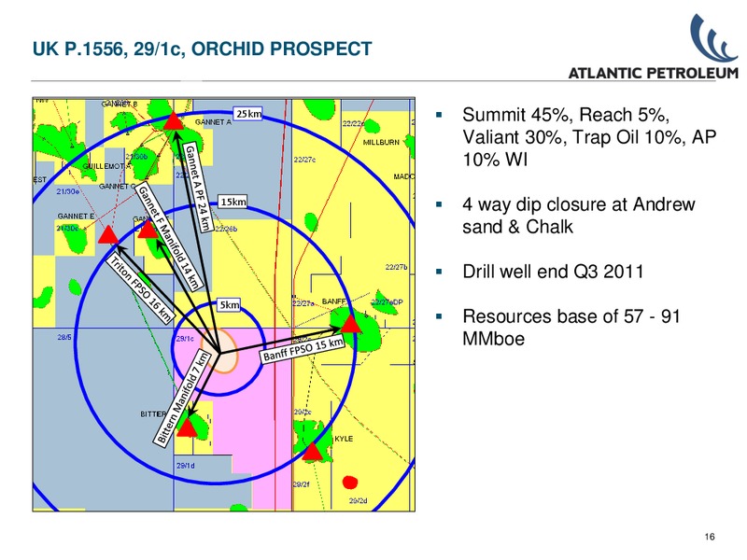Select the 'BANFF' field name on map

(x=334, y=301)
